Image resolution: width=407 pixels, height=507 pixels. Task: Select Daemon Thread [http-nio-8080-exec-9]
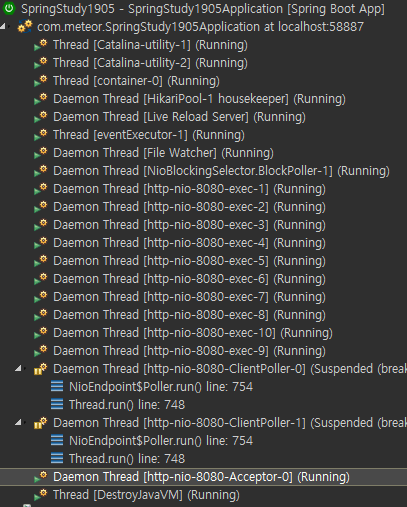click(x=189, y=351)
